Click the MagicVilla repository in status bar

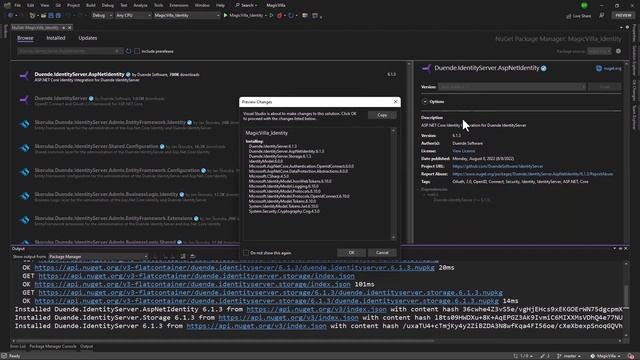(x=606, y=356)
